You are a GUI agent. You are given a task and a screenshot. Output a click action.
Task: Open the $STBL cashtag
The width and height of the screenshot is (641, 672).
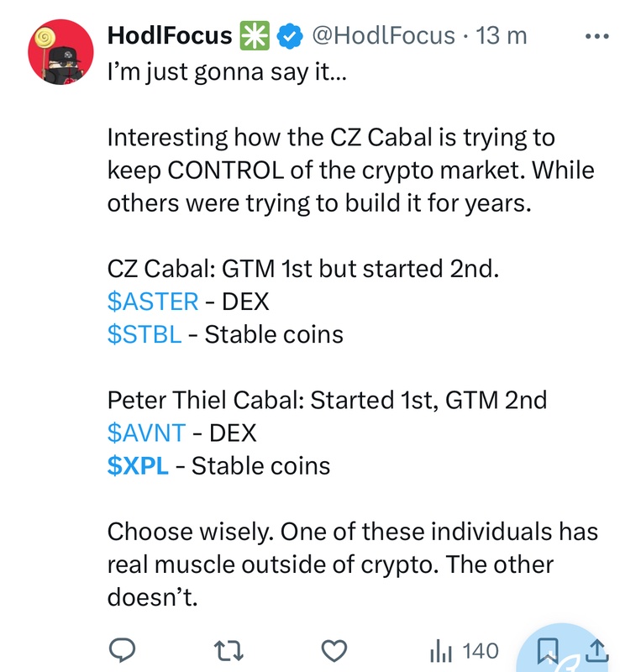[144, 334]
